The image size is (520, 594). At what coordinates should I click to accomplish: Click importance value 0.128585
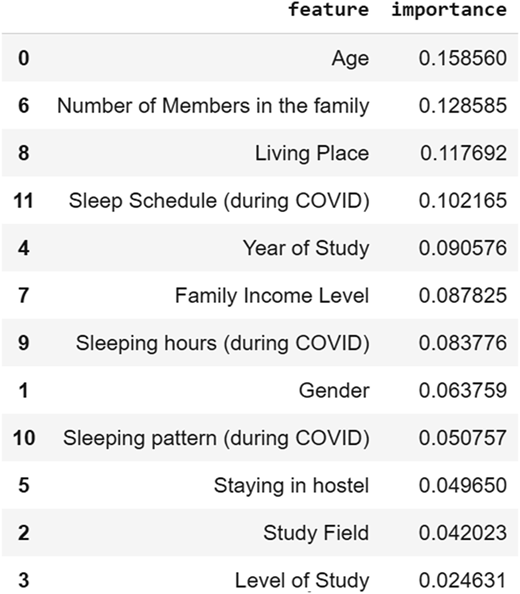[x=462, y=106]
